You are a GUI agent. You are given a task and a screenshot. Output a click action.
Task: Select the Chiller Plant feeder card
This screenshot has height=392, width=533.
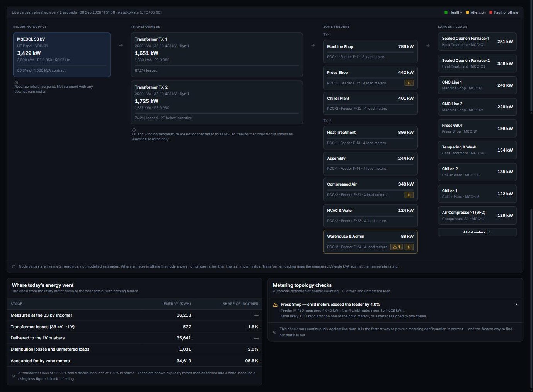(x=370, y=103)
